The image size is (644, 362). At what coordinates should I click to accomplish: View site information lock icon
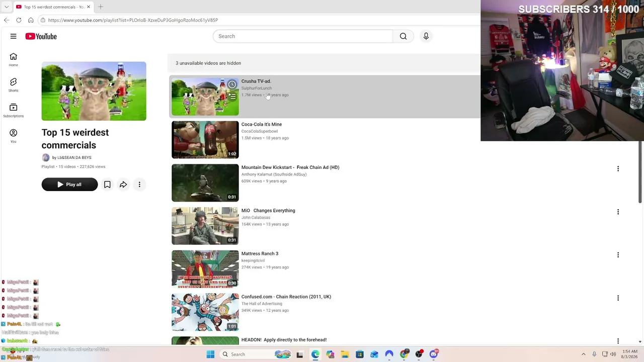(43, 20)
